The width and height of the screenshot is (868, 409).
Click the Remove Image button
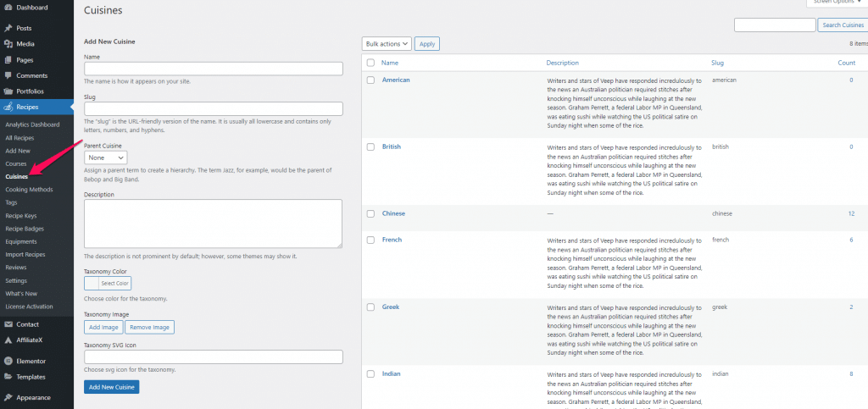[149, 327]
